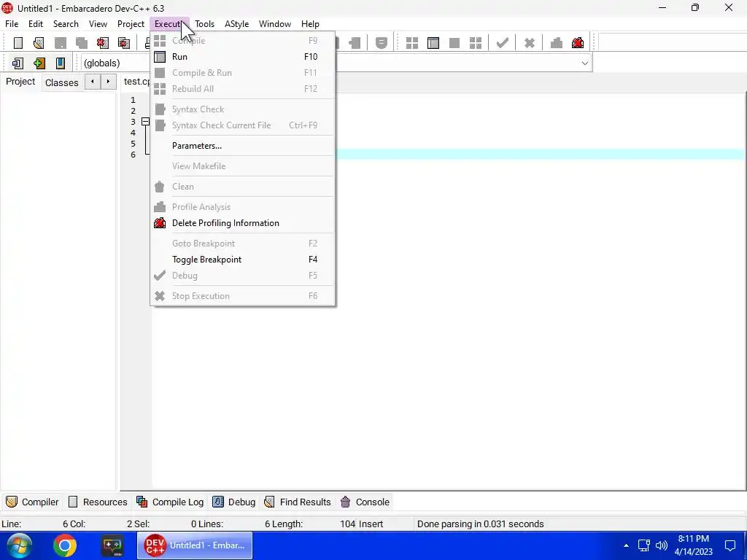Open the Help menu
Viewport: 747px width, 560px height.
point(310,24)
